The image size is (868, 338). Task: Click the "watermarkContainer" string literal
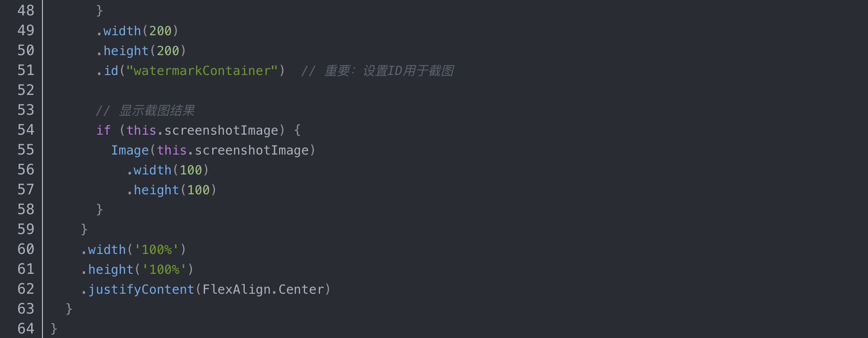[x=202, y=70]
